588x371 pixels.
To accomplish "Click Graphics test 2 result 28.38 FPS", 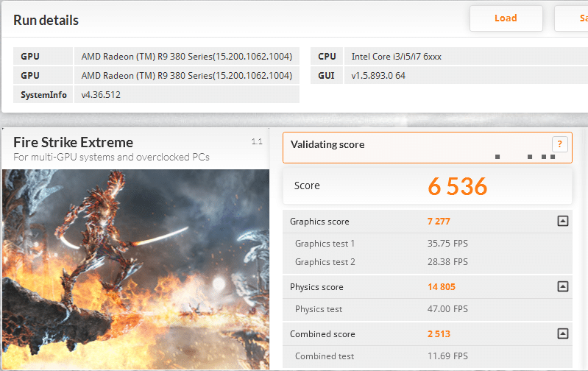I will pyautogui.click(x=447, y=262).
